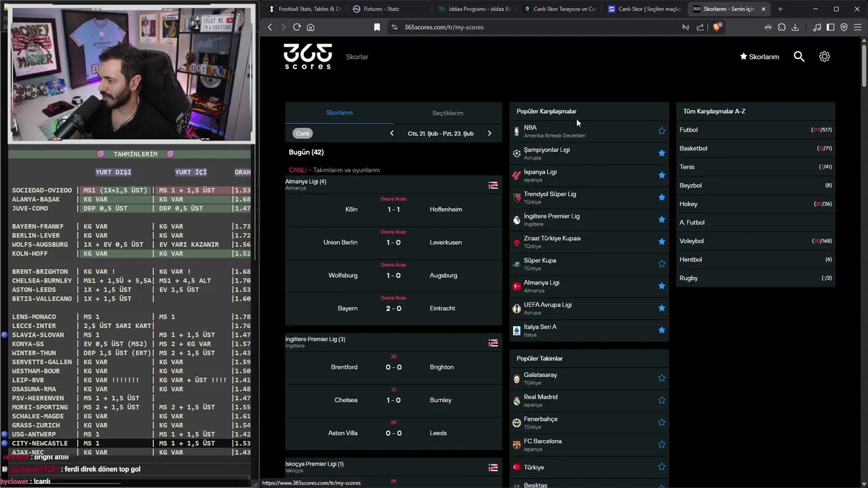Viewport: 868px width, 488px height.
Task: Open the iddaa Programı browser tab
Action: (x=473, y=9)
